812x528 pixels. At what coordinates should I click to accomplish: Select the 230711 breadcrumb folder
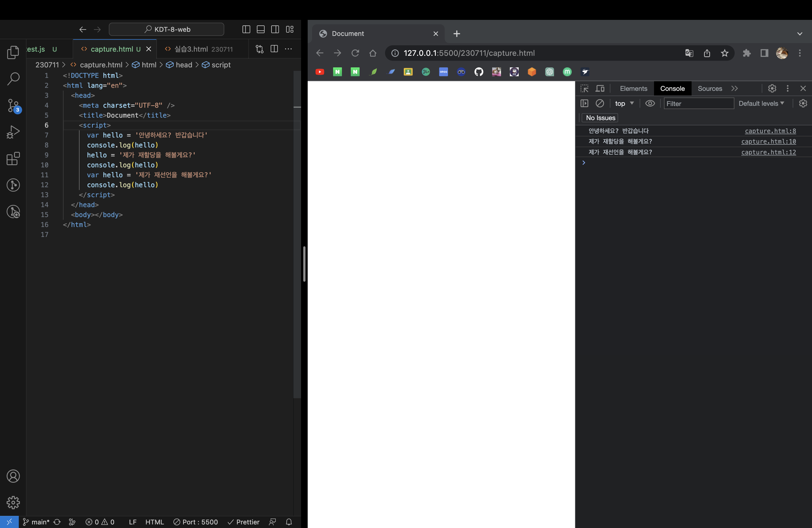(x=47, y=65)
